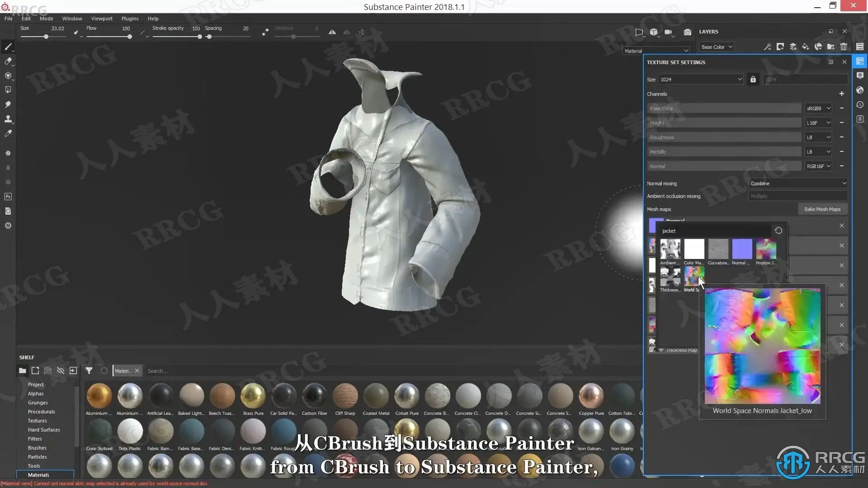The height and width of the screenshot is (488, 868).
Task: Pick the Material picker eyedropper tool
Action: coord(8,133)
